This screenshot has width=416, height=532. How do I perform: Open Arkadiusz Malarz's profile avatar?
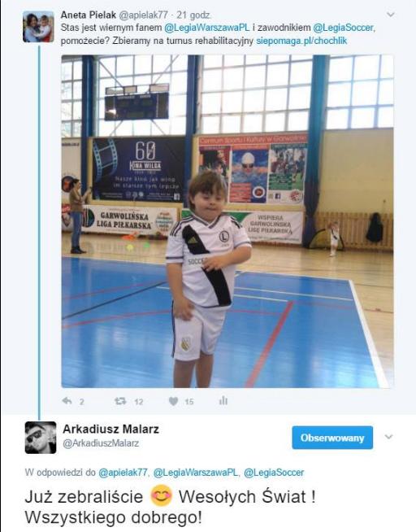coord(41,438)
